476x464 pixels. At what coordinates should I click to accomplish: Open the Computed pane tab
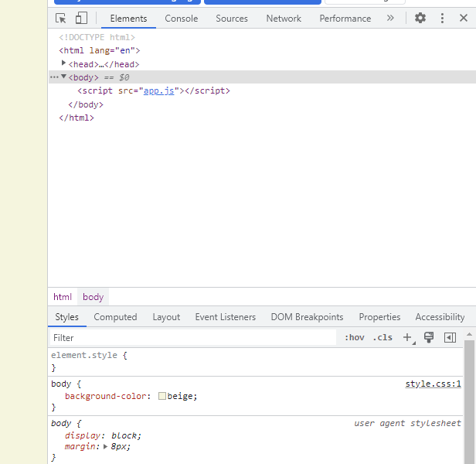[x=115, y=317]
